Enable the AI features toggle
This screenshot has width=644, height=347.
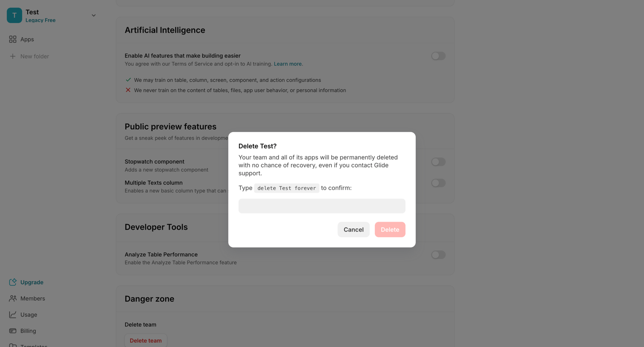(438, 56)
